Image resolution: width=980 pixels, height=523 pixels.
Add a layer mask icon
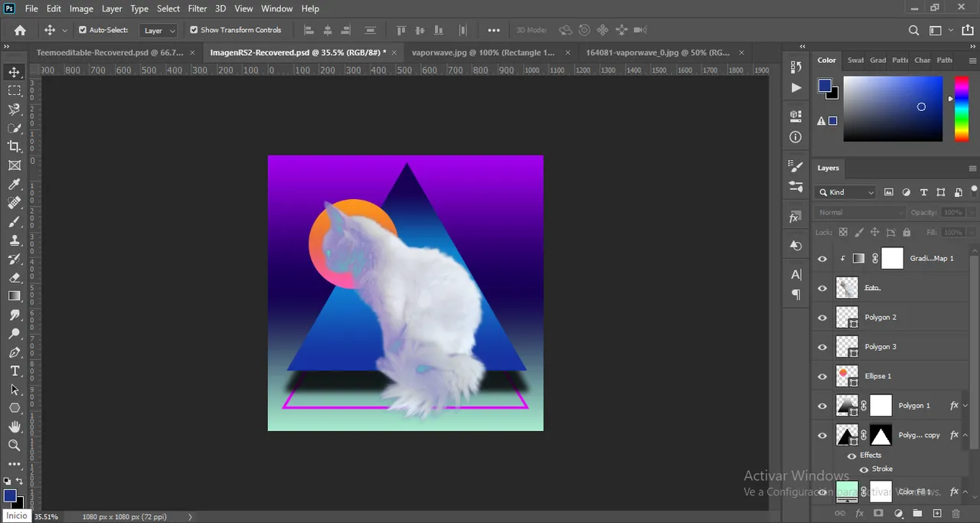(x=878, y=513)
